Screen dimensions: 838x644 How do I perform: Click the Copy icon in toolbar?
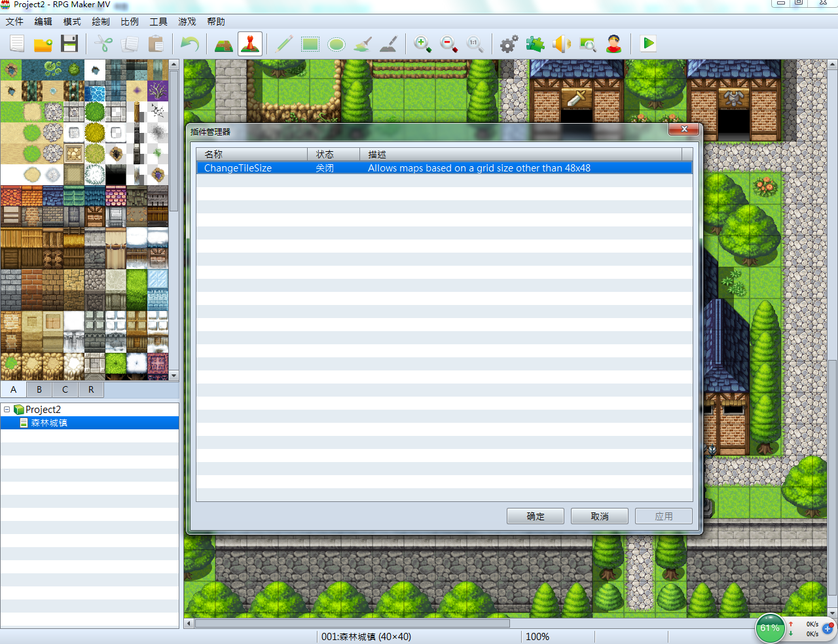click(130, 44)
